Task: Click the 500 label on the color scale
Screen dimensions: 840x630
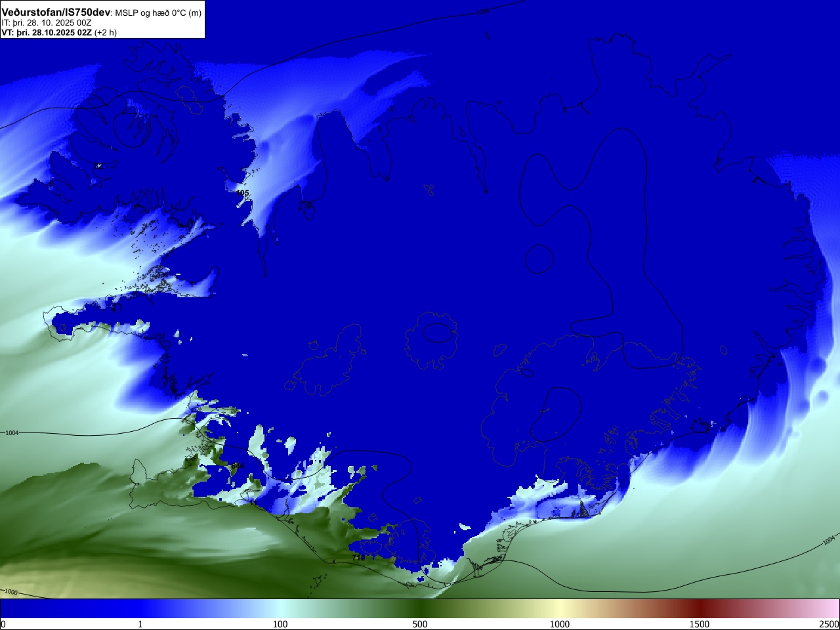Action: (x=420, y=624)
